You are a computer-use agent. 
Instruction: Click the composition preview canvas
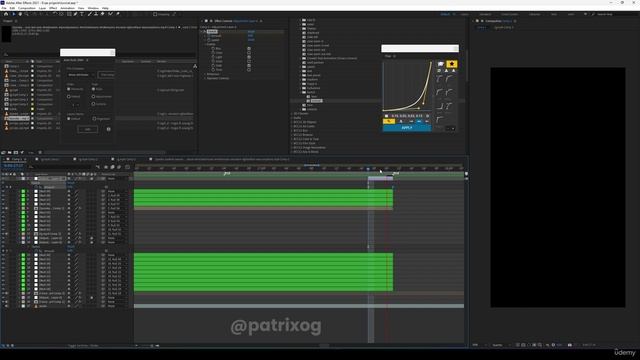[558, 187]
